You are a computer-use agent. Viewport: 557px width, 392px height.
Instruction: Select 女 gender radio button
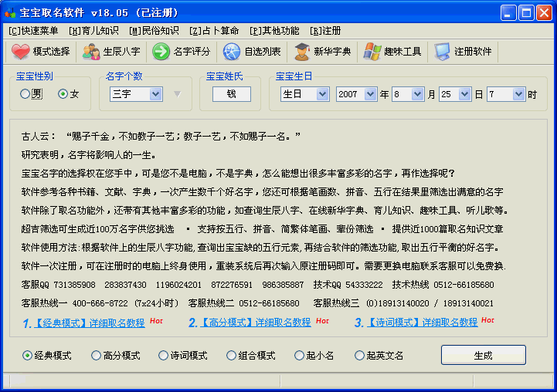click(x=63, y=94)
